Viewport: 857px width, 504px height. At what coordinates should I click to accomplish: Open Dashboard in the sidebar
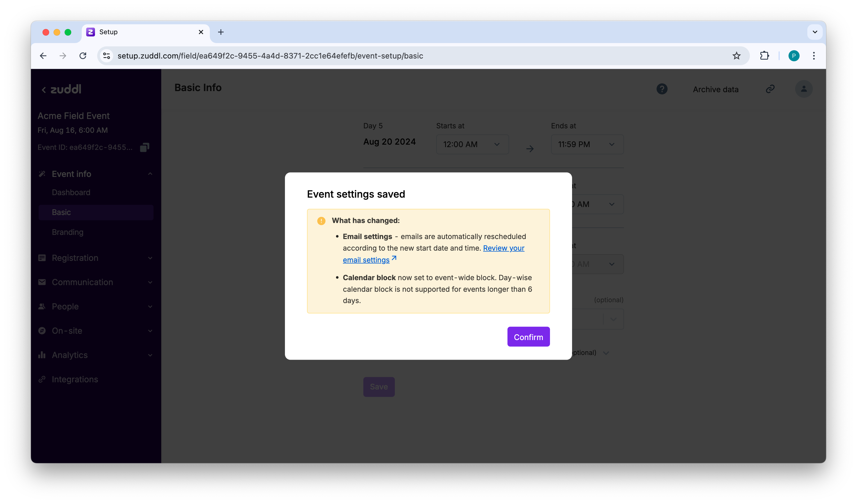(71, 192)
